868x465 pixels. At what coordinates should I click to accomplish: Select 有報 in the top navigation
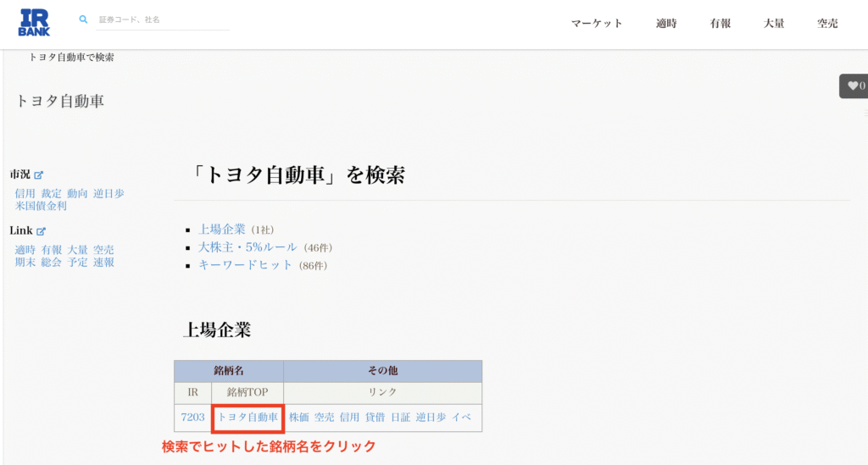tap(720, 24)
